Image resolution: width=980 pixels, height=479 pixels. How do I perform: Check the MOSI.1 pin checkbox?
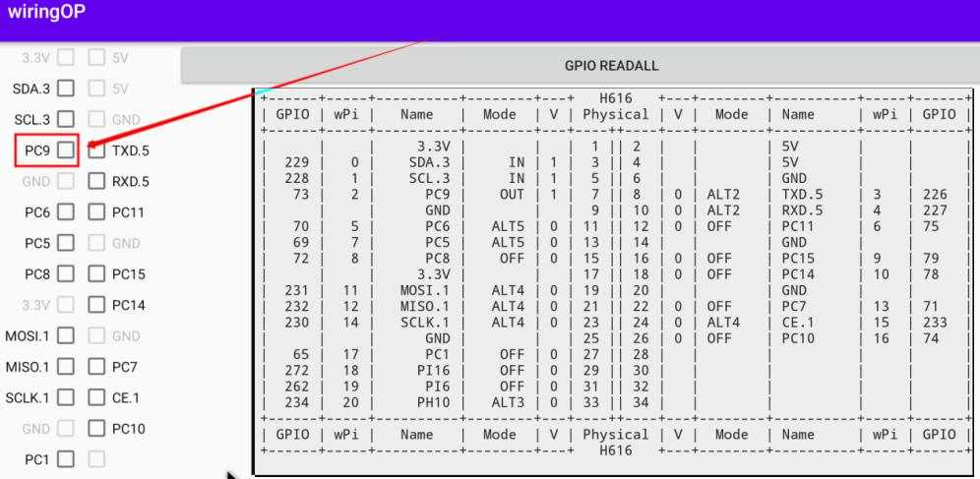coord(66,336)
